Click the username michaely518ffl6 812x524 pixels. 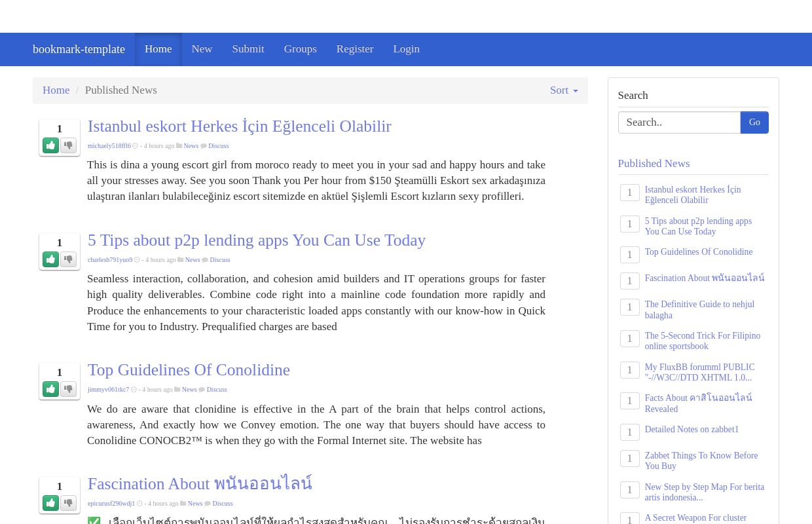tap(109, 145)
